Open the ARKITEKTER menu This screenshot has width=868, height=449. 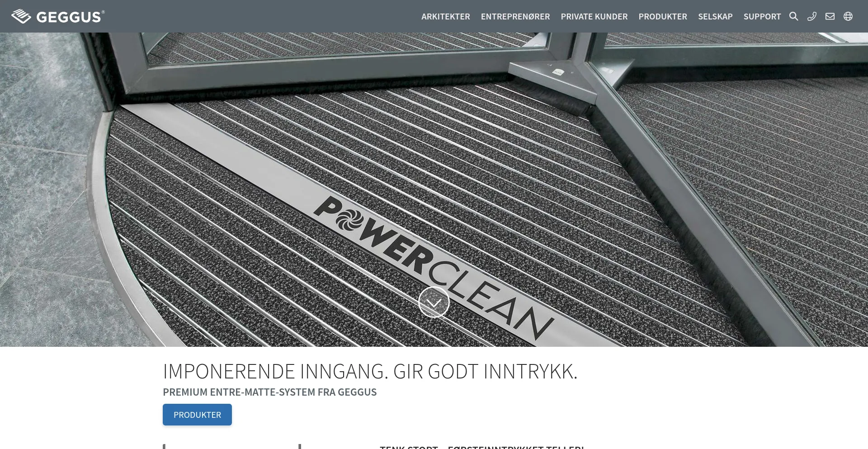(x=446, y=17)
